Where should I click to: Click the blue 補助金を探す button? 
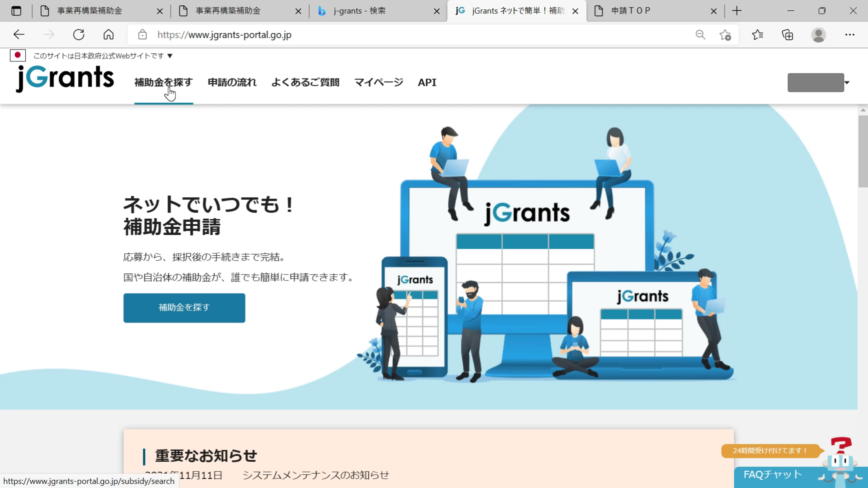pyautogui.click(x=184, y=308)
